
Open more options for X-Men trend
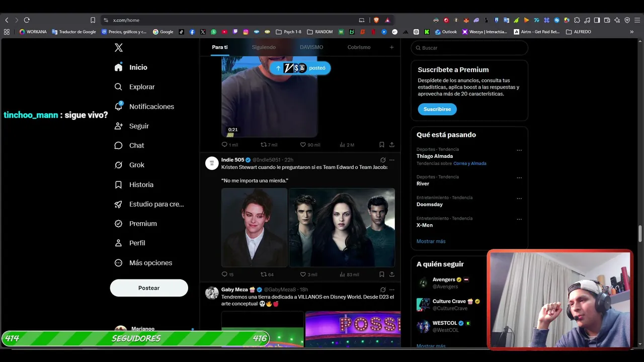pyautogui.click(x=519, y=219)
